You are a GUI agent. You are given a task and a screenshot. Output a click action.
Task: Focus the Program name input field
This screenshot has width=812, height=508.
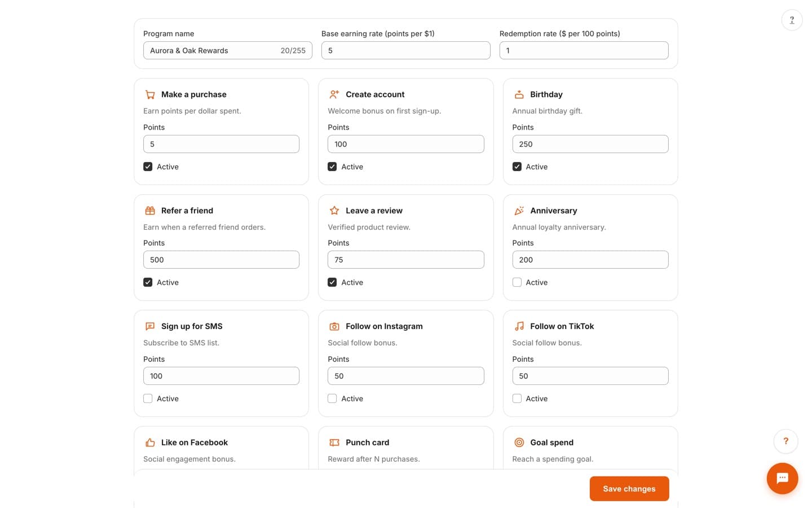coord(228,50)
